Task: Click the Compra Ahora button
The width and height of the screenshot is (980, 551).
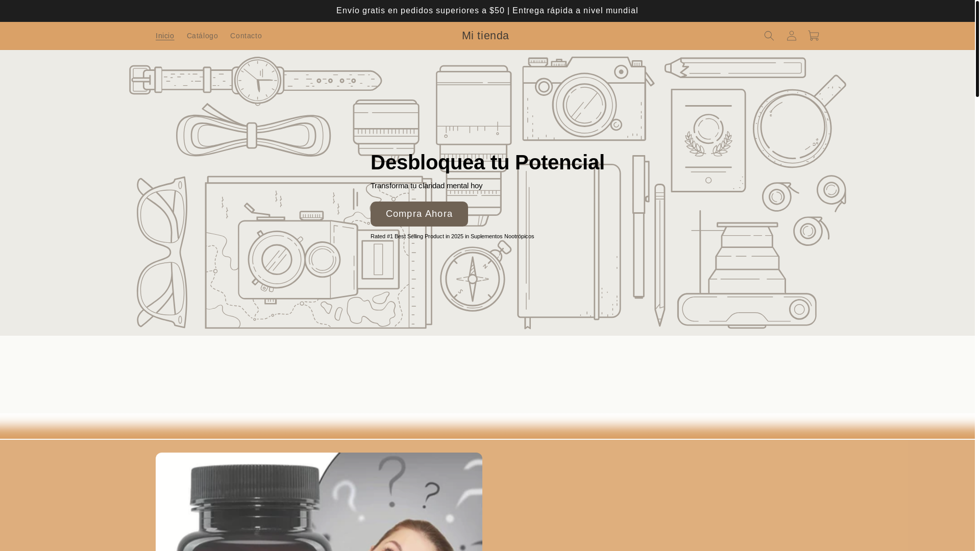Action: 419,214
